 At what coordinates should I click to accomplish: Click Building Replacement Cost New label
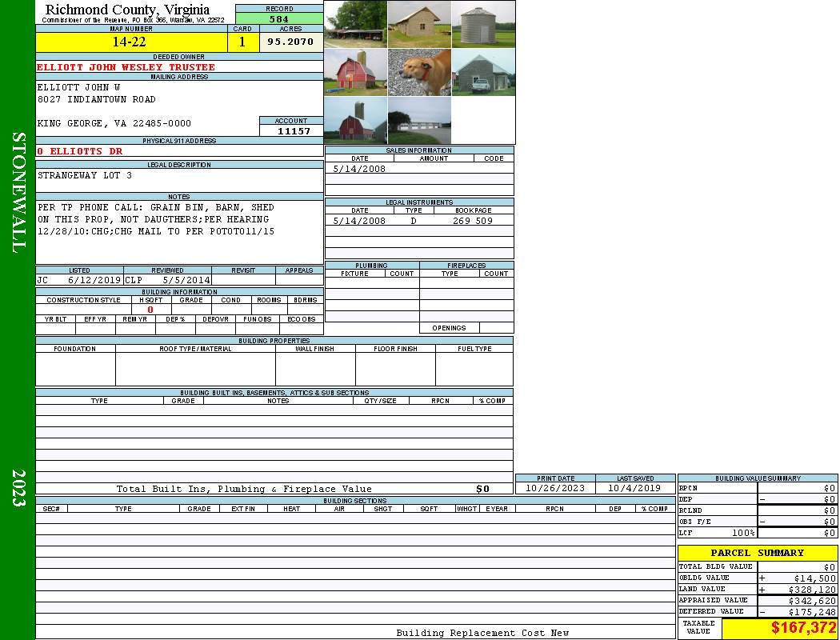[482, 633]
